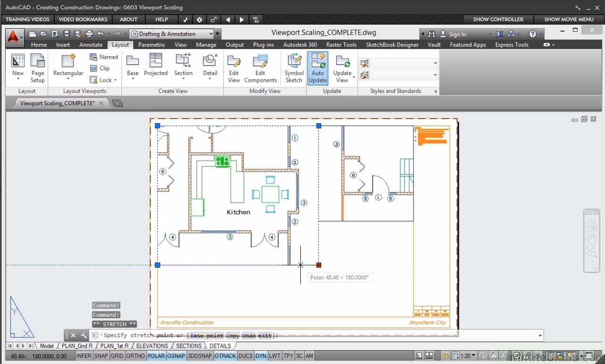Click the Plot printer icon
Screen dimensions: 605x364
coord(89,34)
